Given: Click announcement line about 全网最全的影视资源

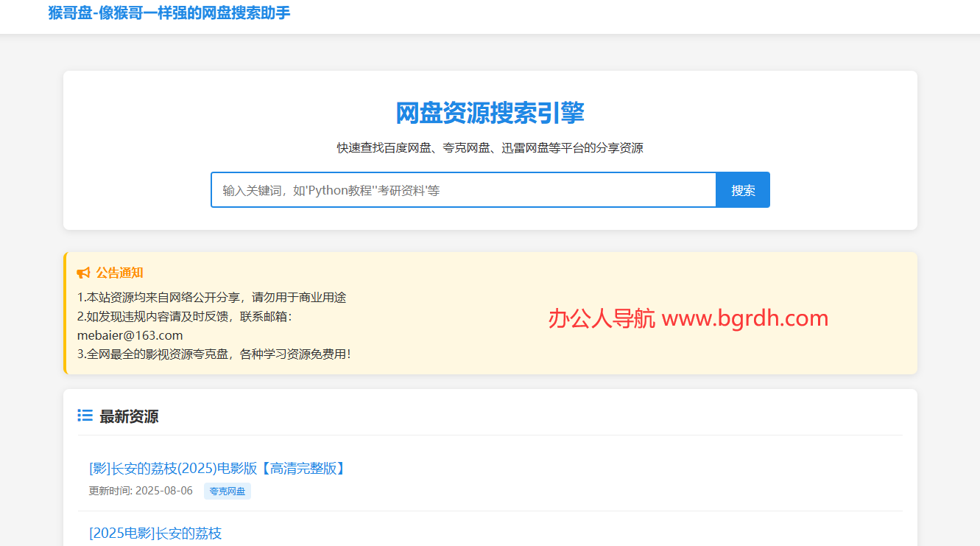Looking at the screenshot, I should click(214, 354).
